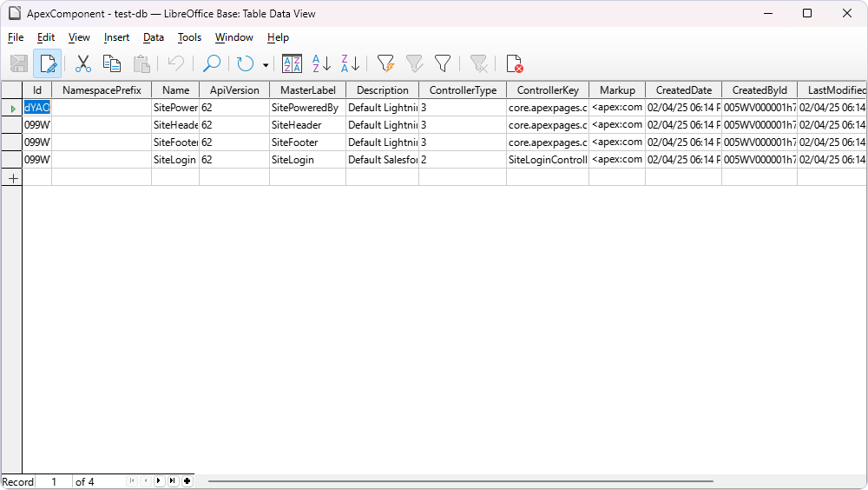Open the View menu

(79, 37)
